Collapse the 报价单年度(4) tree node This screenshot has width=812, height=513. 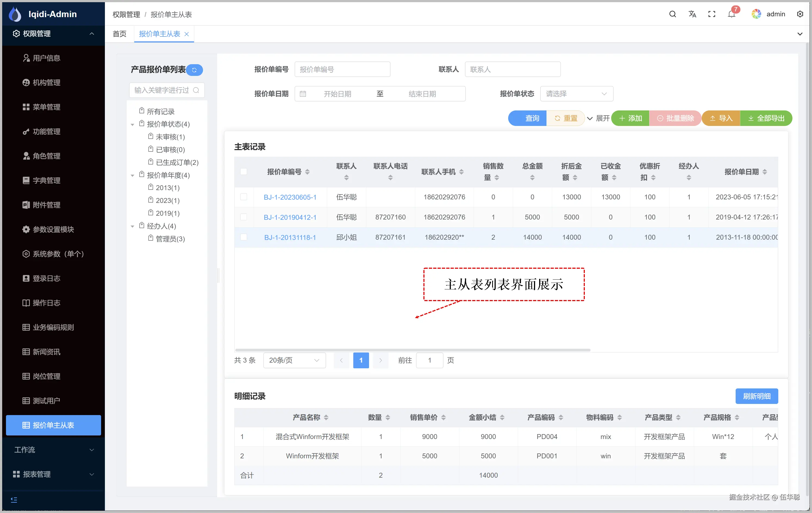[x=133, y=175]
